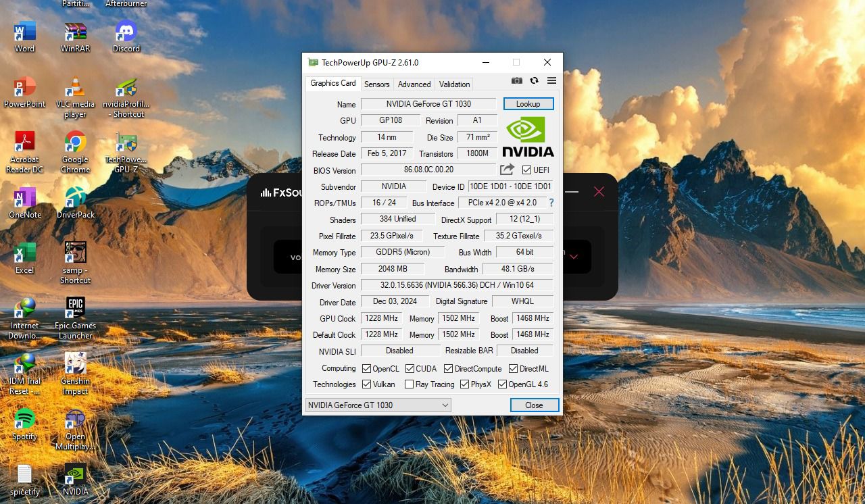Switch to the Graphics Card tab
The height and width of the screenshot is (504, 865).
coord(332,83)
